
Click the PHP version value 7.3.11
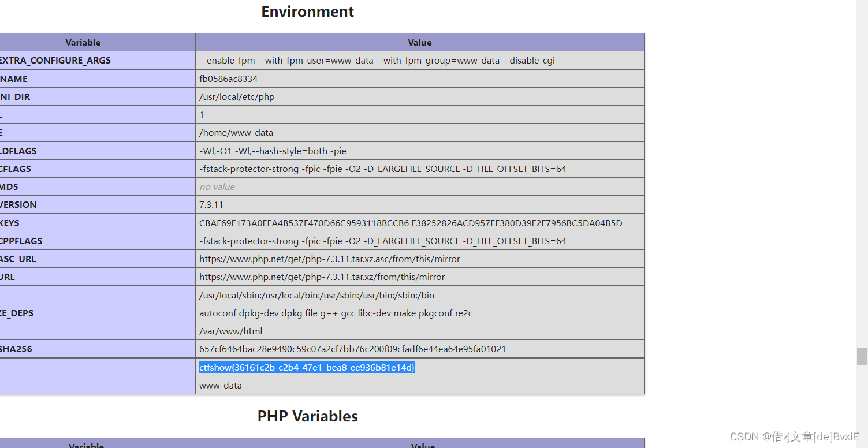coord(211,204)
